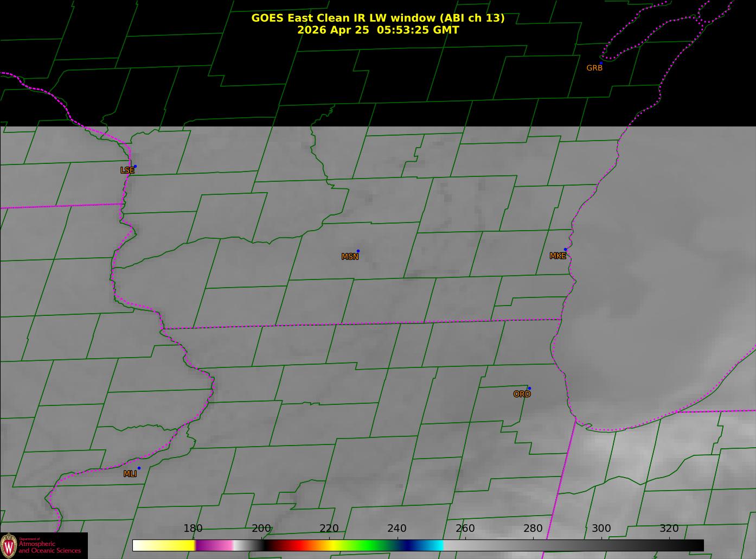Image resolution: width=756 pixels, height=559 pixels.
Task: Pick the yellow segment of the color bar
Action: tap(174, 545)
